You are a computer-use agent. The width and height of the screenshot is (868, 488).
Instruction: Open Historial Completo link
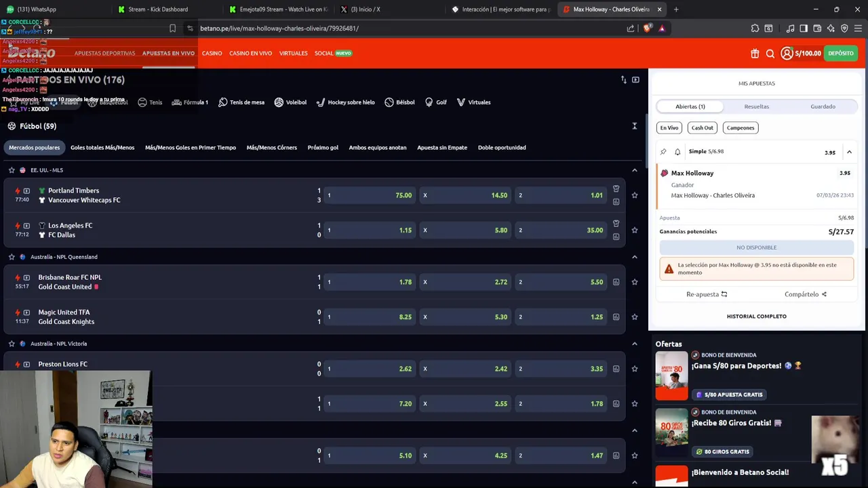757,317
